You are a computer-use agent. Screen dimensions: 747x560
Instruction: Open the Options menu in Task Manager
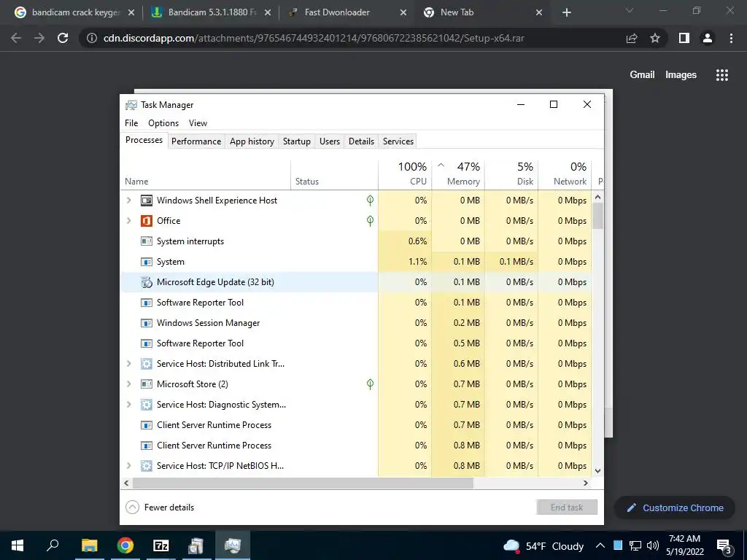[163, 122]
